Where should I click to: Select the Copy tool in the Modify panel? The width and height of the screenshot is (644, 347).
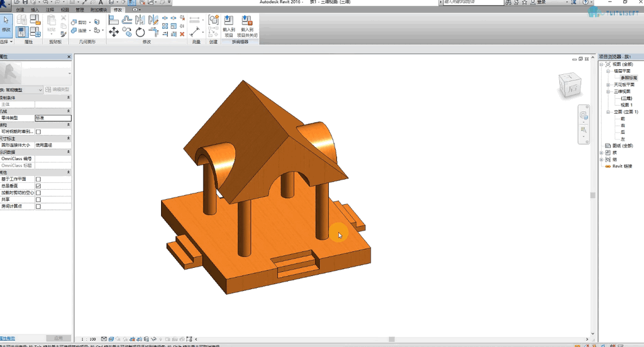pyautogui.click(x=127, y=31)
